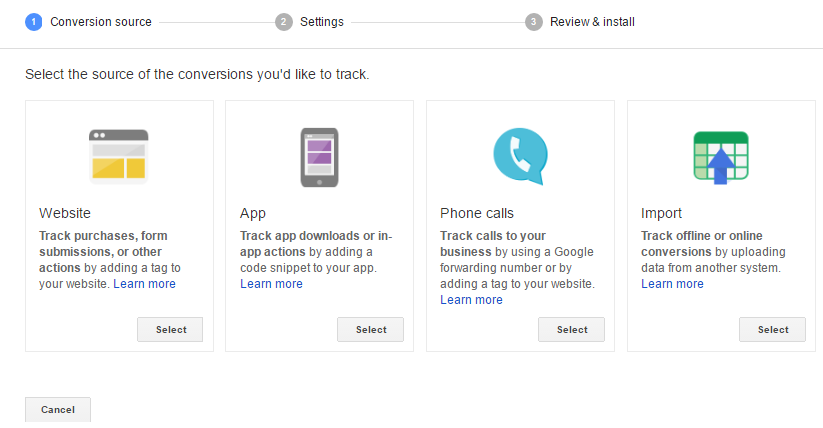Open Learn more link under Phone calls
The width and height of the screenshot is (823, 428).
tap(471, 300)
